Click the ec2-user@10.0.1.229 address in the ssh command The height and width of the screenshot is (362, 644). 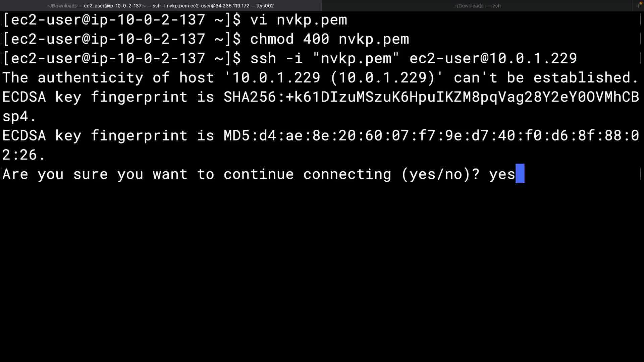pyautogui.click(x=493, y=58)
